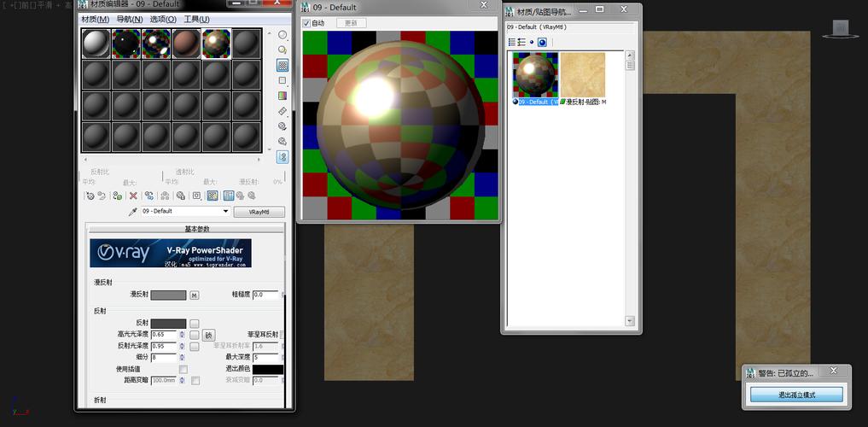
Task: Open the 材质(M) menu
Action: pos(96,20)
